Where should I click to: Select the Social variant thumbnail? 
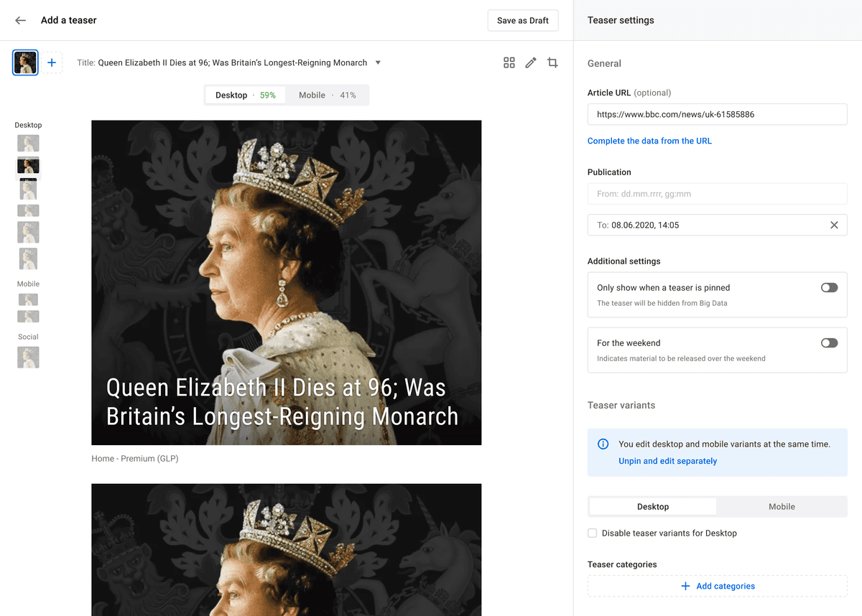(28, 357)
